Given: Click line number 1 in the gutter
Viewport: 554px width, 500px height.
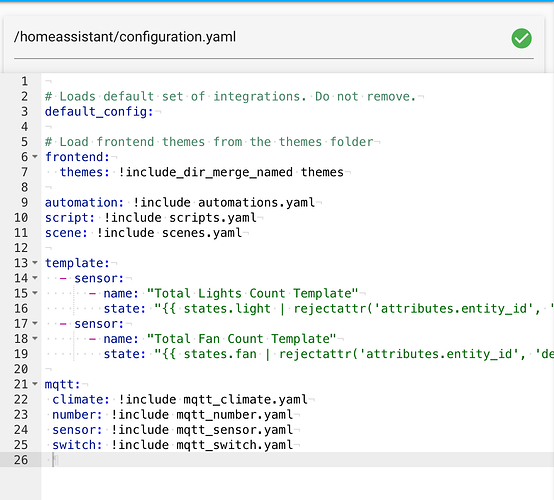Looking at the screenshot, I should (x=24, y=81).
